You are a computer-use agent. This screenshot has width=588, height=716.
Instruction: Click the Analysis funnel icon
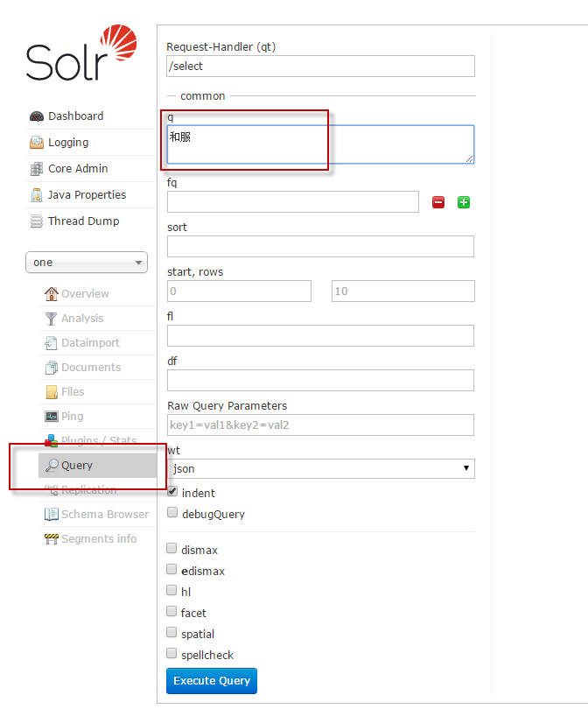pyautogui.click(x=51, y=319)
